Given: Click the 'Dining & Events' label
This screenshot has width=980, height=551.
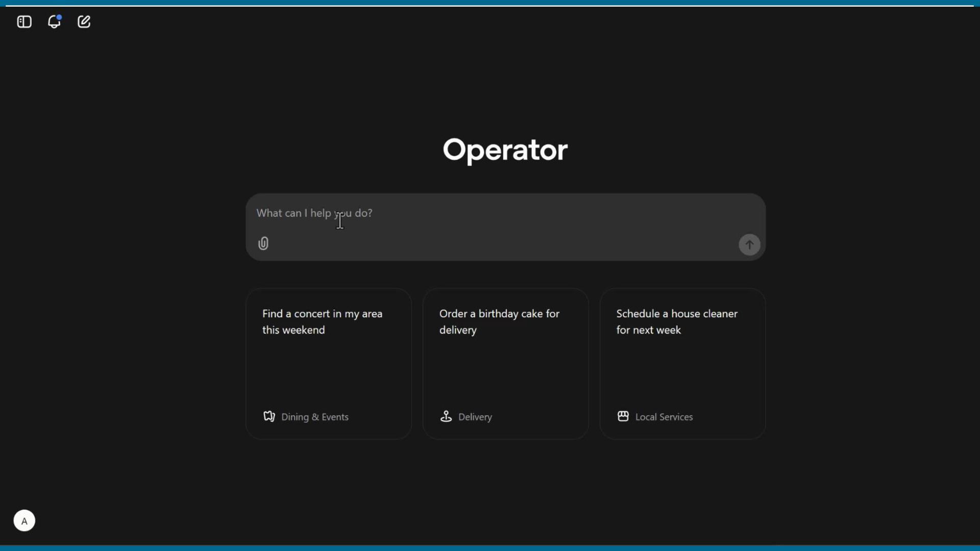Looking at the screenshot, I should coord(315,417).
